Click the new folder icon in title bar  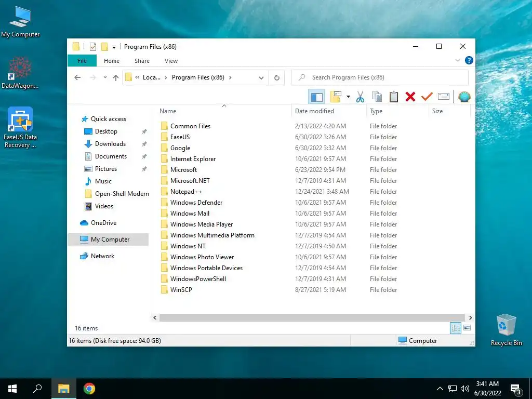point(104,47)
